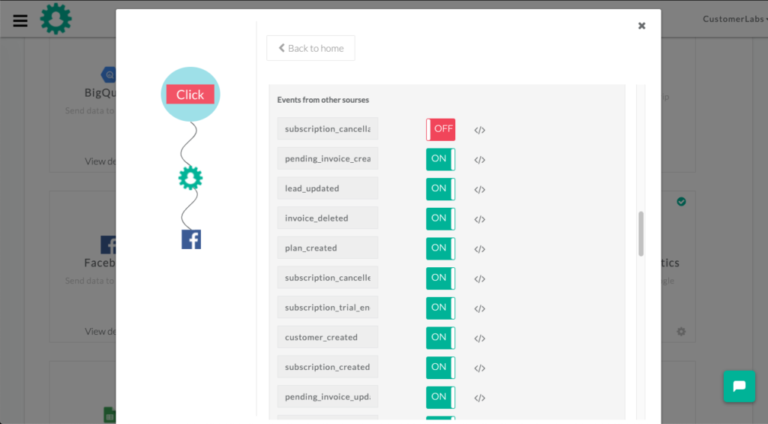The width and height of the screenshot is (768, 424).
Task: Click Facebook card icon on background page
Action: pos(108,244)
